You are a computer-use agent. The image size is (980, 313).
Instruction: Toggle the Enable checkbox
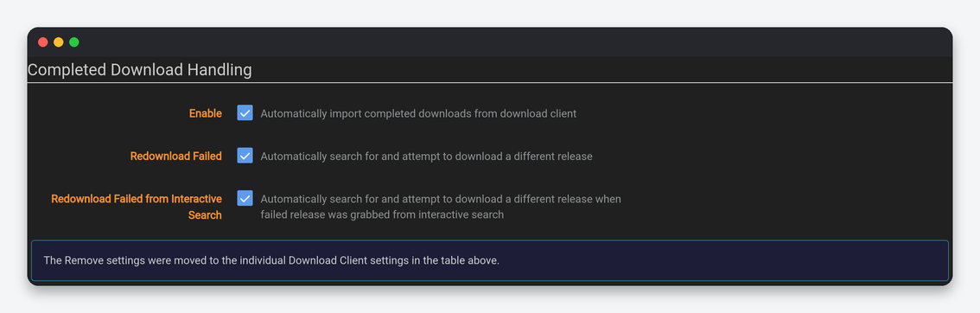(x=245, y=113)
